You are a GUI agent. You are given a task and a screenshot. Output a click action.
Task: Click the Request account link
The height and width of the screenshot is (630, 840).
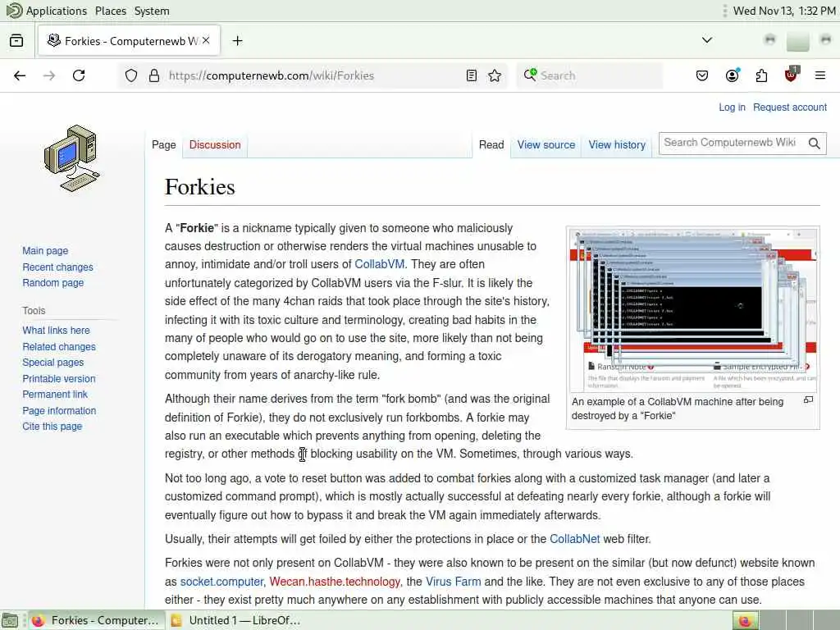point(790,107)
